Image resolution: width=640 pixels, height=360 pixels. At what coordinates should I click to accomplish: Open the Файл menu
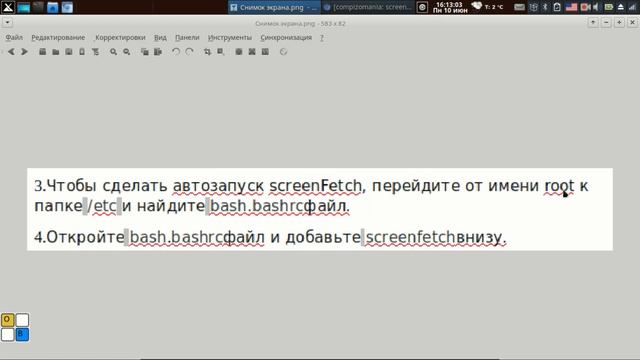pos(14,38)
